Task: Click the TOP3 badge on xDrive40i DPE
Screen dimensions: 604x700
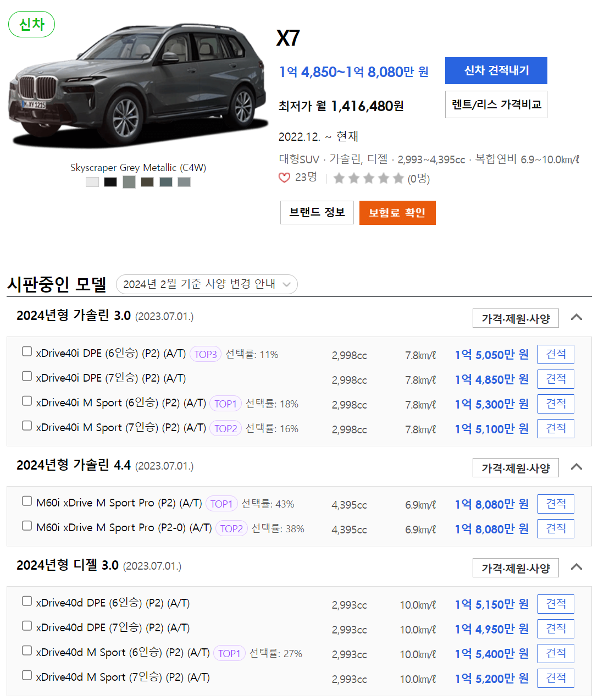Action: [206, 355]
